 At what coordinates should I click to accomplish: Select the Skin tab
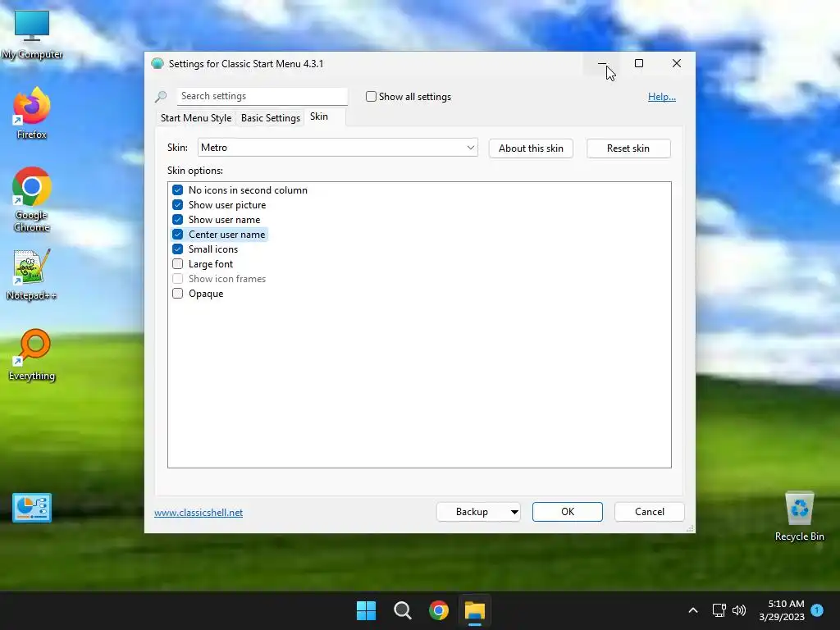(x=319, y=116)
